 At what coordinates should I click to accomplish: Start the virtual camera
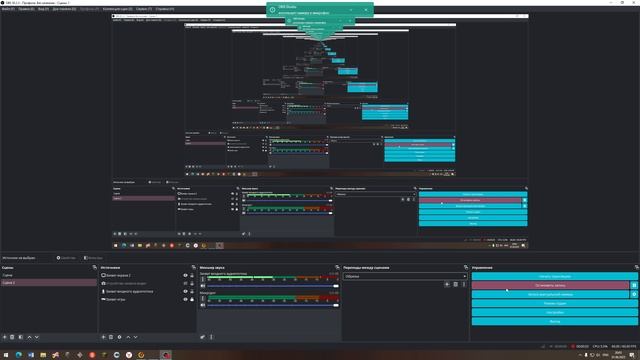point(550,294)
